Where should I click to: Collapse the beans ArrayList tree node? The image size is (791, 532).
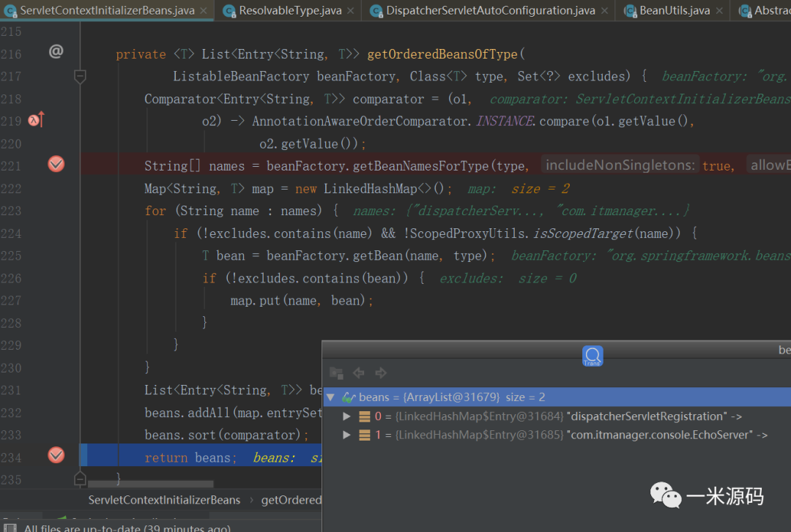click(330, 397)
